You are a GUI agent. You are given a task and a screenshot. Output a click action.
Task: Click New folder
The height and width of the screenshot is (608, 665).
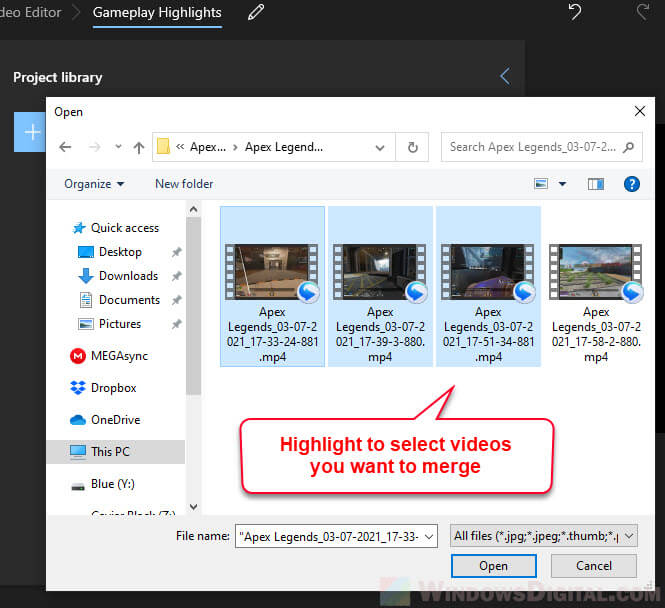coord(184,184)
